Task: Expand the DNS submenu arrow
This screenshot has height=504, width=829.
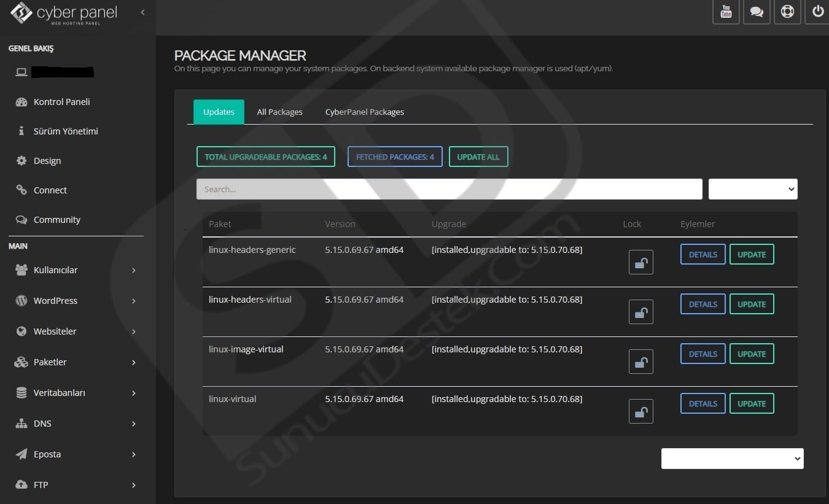Action: tap(133, 424)
